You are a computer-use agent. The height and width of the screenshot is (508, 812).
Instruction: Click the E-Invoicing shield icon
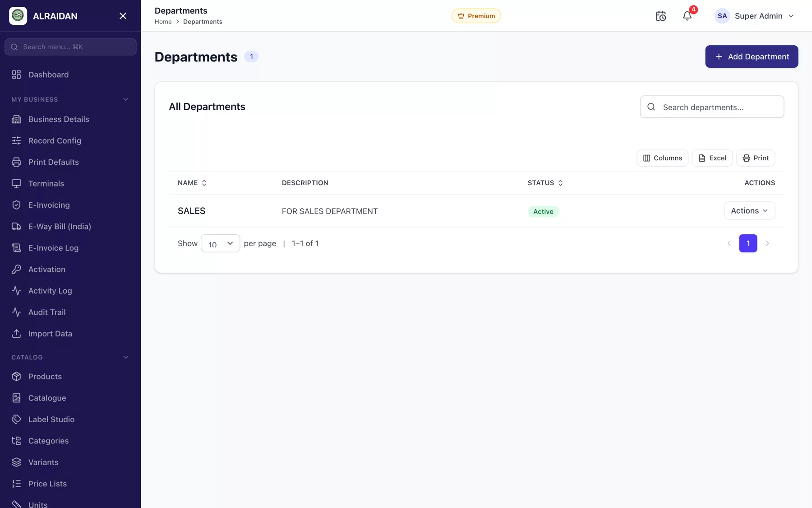tap(17, 205)
